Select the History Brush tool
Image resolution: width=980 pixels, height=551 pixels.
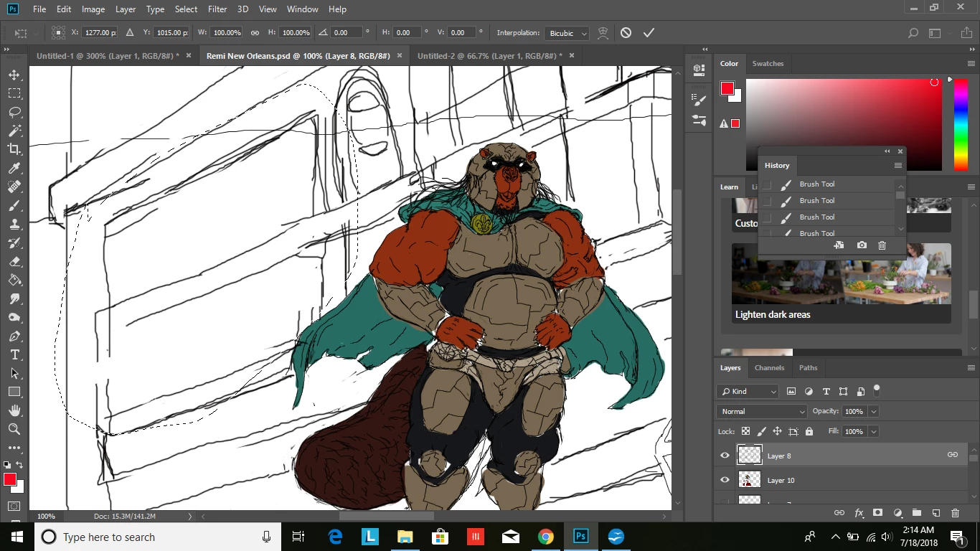tap(14, 242)
